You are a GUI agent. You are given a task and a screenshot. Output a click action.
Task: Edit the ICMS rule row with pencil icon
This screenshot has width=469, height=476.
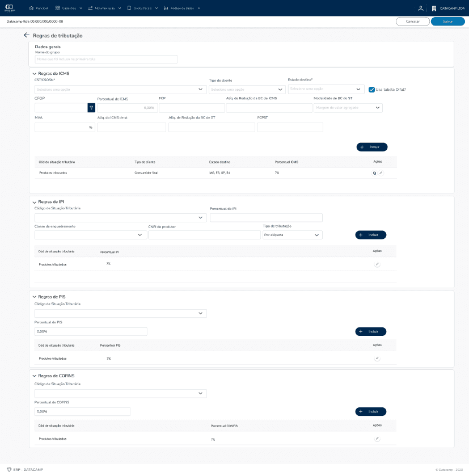point(381,172)
